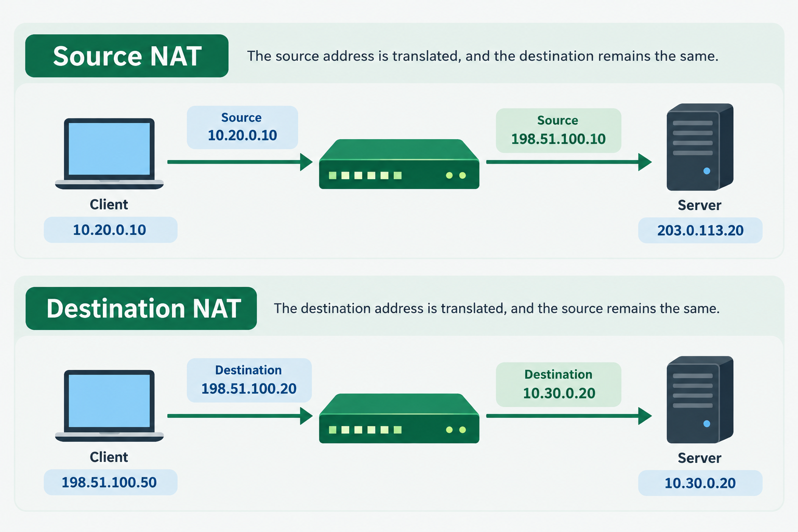Click client address 198.51.100.50
Screen dimensions: 798x532
(110, 482)
